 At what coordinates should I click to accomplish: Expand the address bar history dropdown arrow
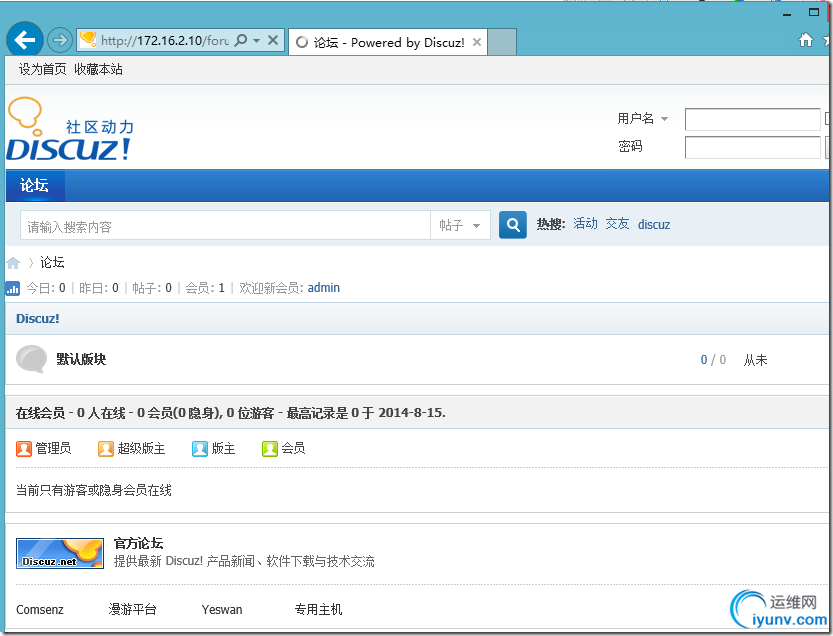257,40
